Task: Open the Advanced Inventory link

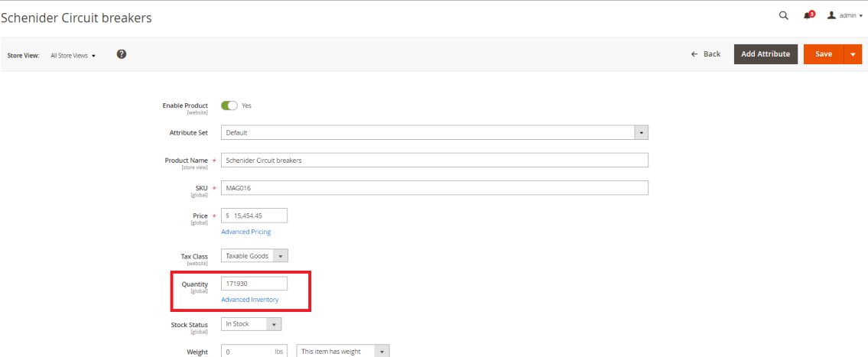Action: (x=249, y=300)
